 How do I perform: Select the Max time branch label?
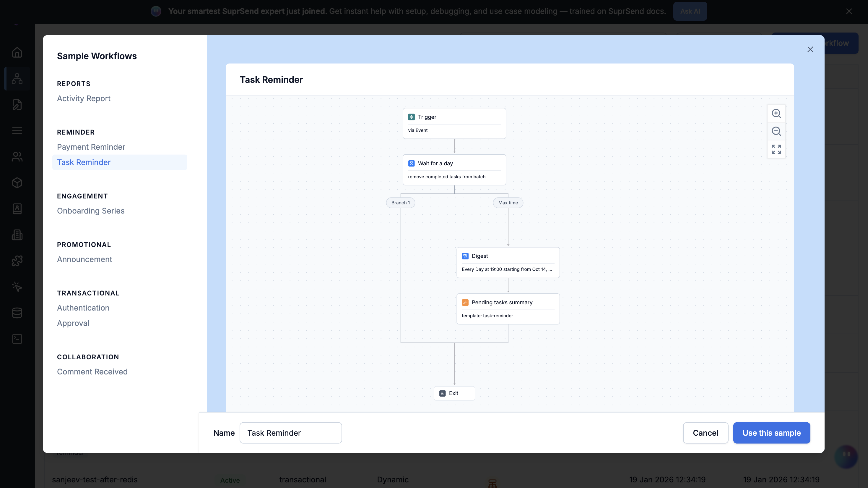508,203
